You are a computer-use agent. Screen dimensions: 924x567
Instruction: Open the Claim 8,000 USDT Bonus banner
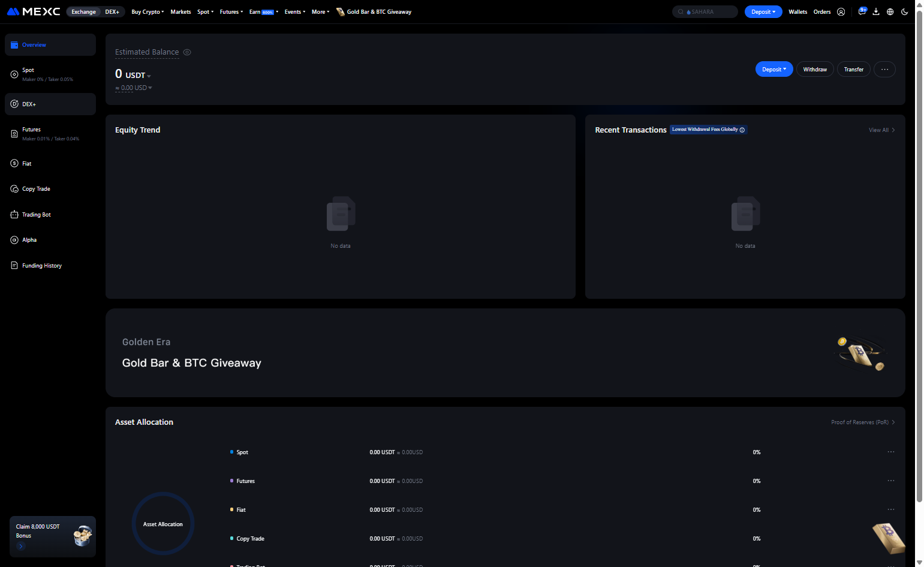[x=53, y=536]
